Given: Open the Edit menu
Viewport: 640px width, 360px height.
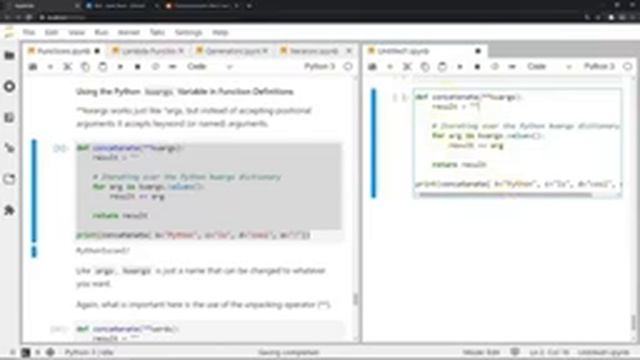Looking at the screenshot, I should tap(51, 32).
